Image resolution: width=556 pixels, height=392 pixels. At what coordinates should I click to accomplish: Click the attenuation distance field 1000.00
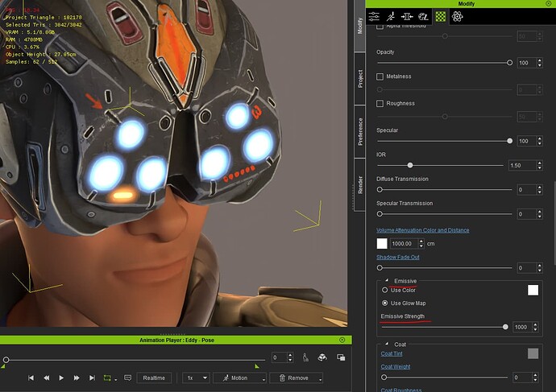pos(404,244)
